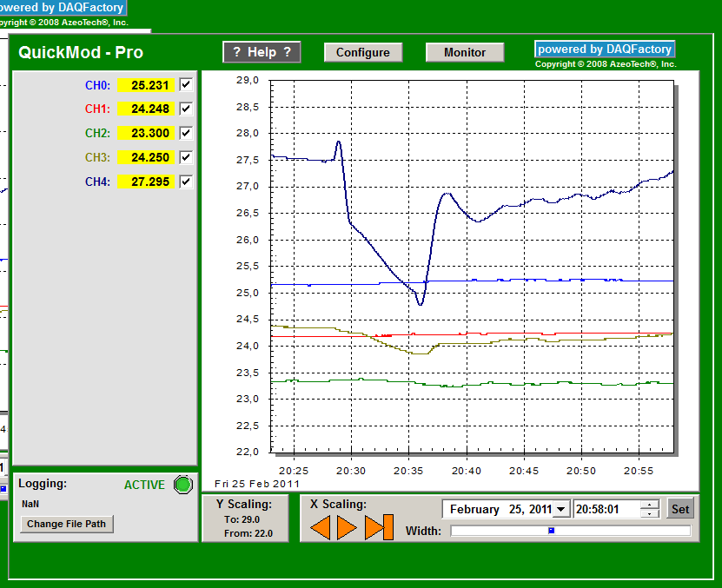
Task: Click the scroll-back left arrow under X Scaling
Action: [x=320, y=527]
